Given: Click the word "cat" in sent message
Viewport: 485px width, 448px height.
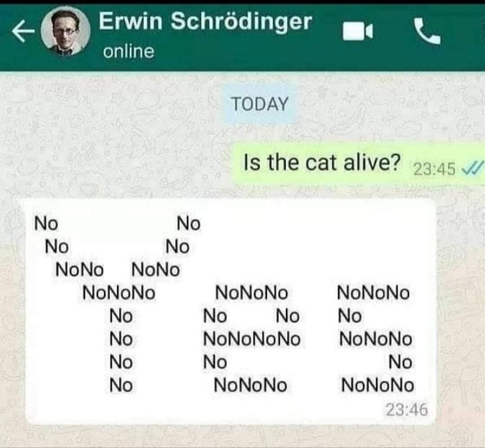Looking at the screenshot, I should (x=321, y=163).
